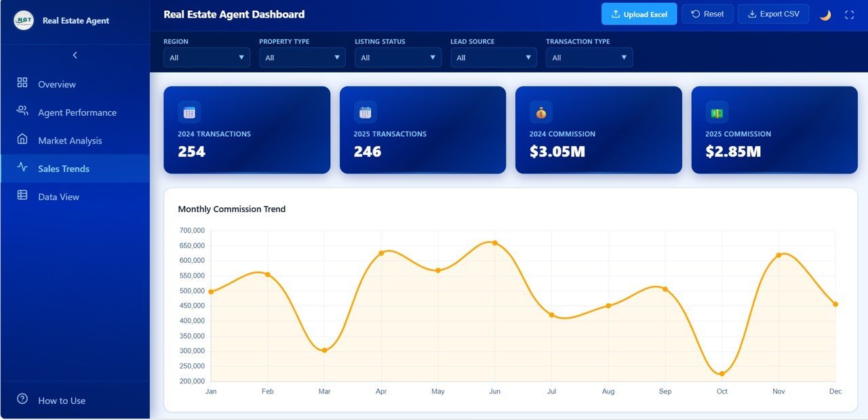868x420 pixels.
Task: Click the cash icon on 2025 Commission card
Action: (x=716, y=112)
